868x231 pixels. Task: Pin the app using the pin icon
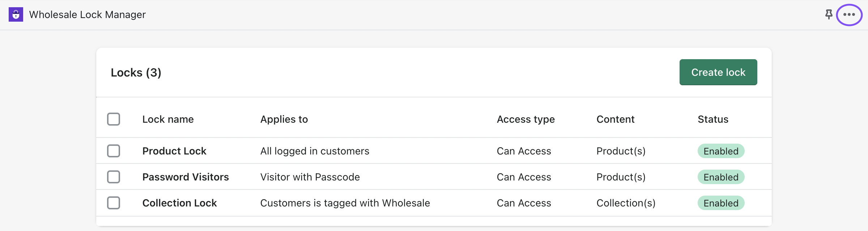(x=829, y=14)
